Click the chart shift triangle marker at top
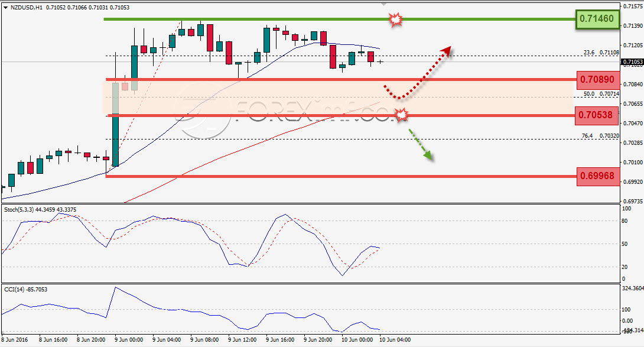This screenshot has height=347, width=644. (383, 4)
